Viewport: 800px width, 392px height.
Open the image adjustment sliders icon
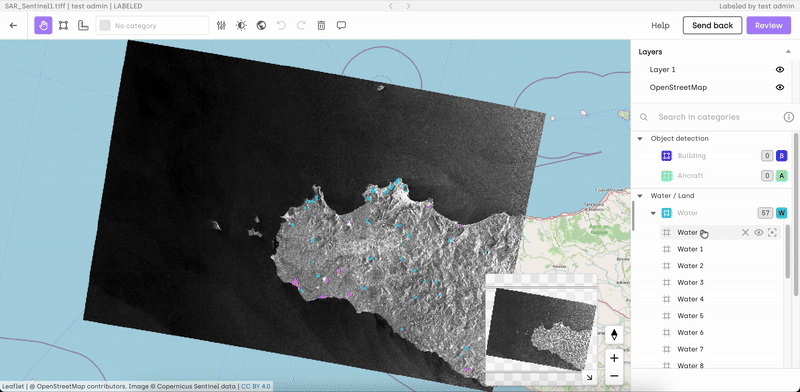[x=221, y=26]
